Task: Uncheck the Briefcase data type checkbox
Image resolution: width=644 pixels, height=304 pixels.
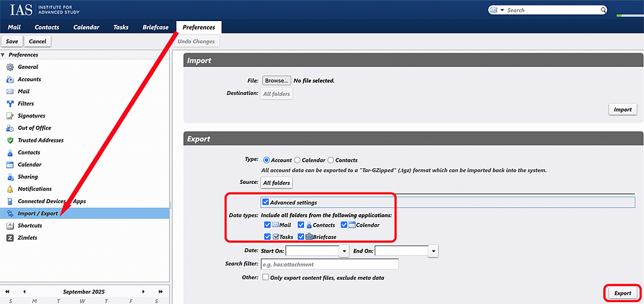Action: (301, 237)
